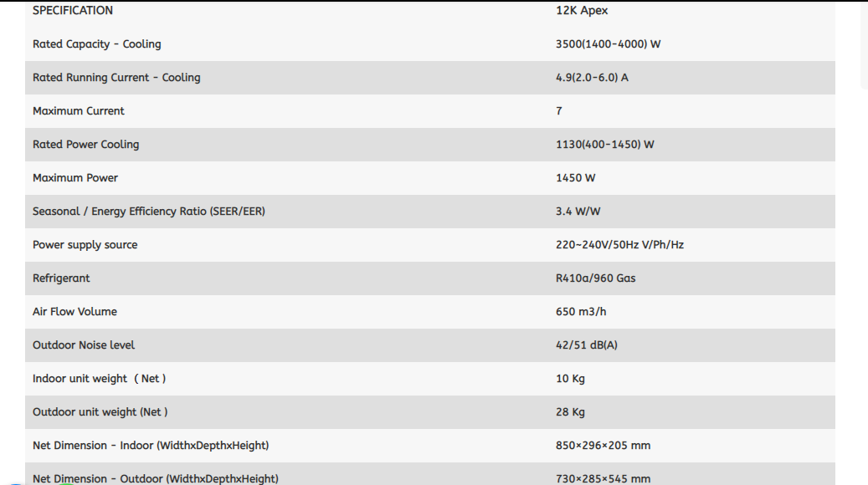Select the Air Flow Volume label

75,312
